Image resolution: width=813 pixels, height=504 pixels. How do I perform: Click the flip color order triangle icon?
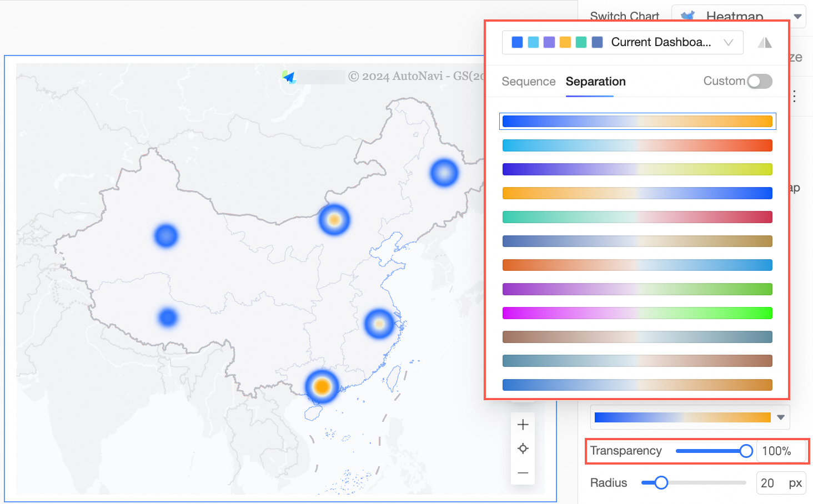(x=765, y=42)
